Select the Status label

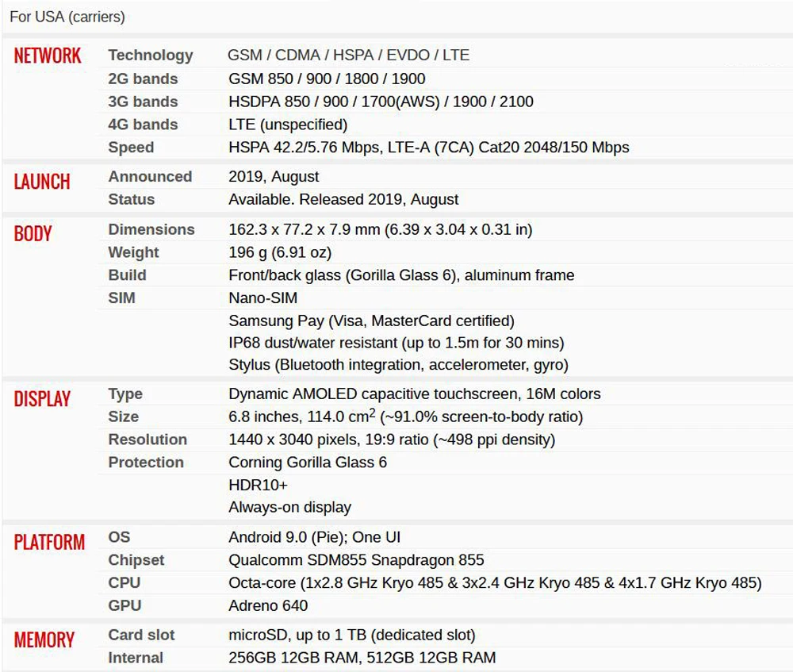click(x=132, y=199)
